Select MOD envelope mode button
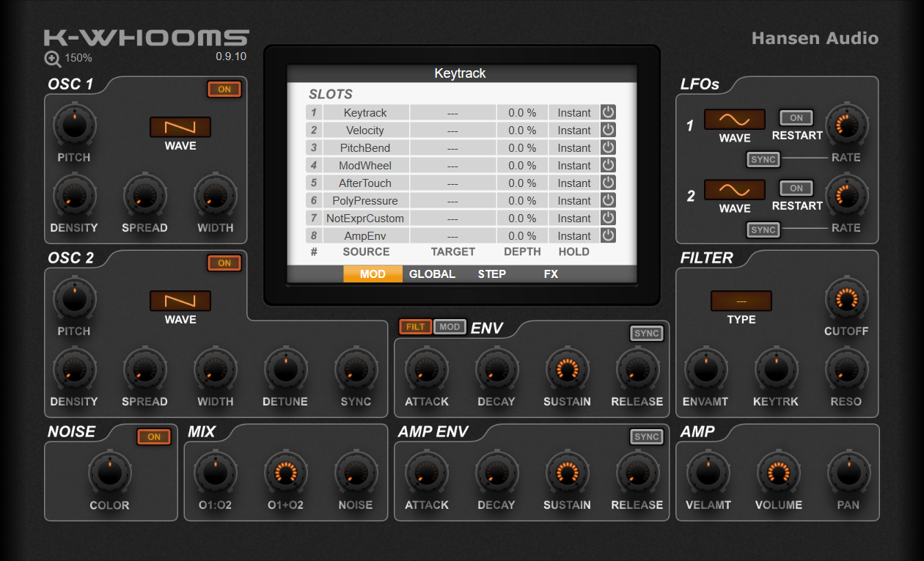924x561 pixels. pos(450,327)
